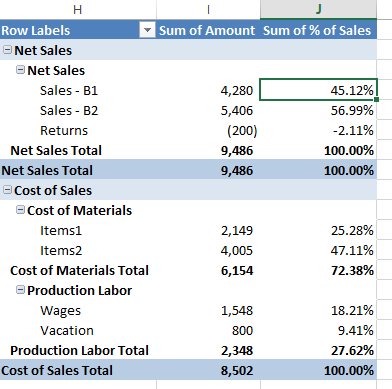Screen dimensions: 392x389
Task: Select the Sales - B1 row label
Action: tap(69, 90)
